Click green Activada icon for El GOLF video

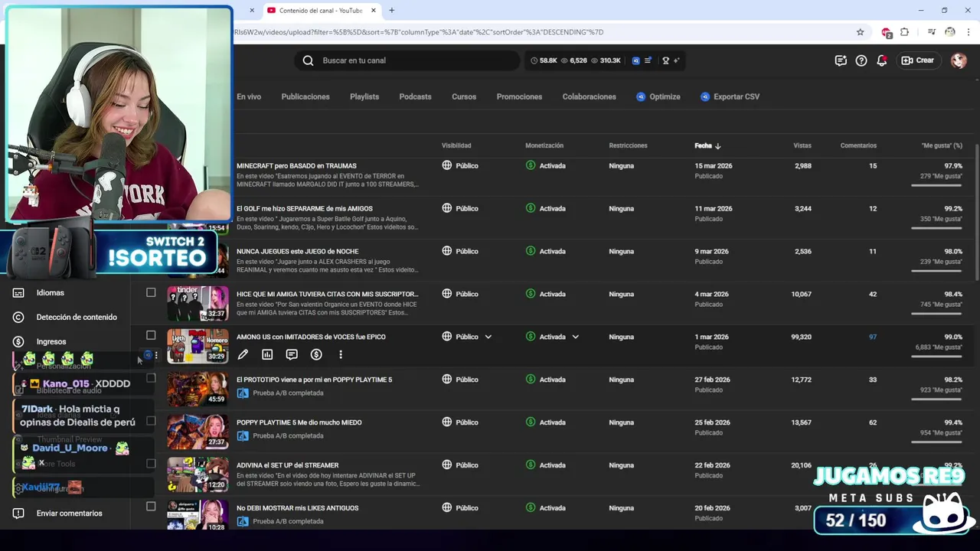531,208
